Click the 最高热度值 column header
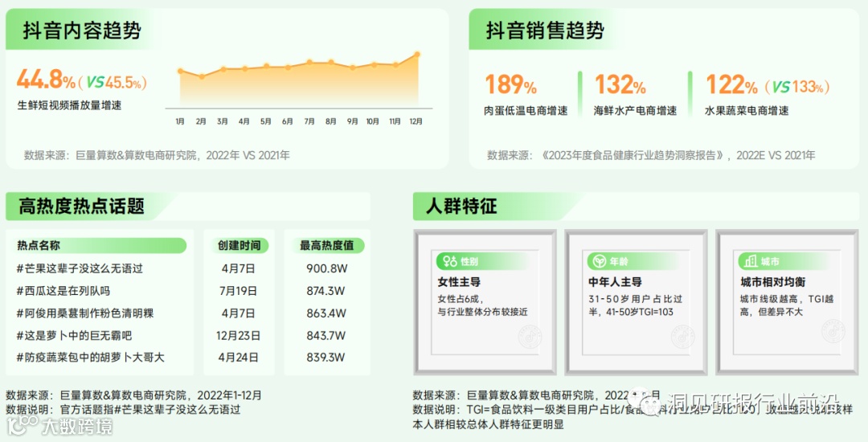 (x=326, y=246)
